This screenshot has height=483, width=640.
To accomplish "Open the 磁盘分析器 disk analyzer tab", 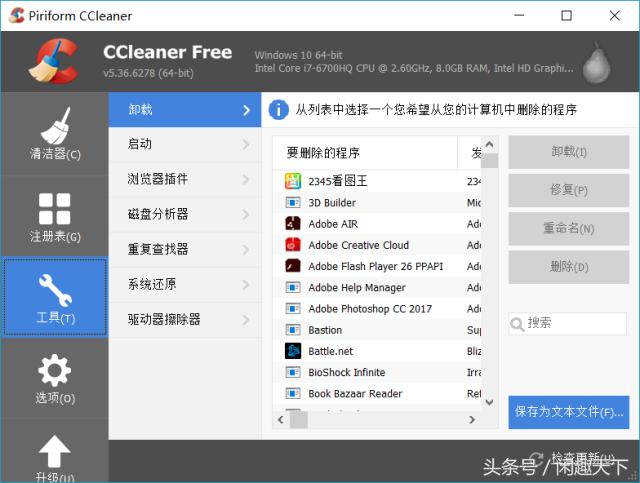I will coord(184,214).
